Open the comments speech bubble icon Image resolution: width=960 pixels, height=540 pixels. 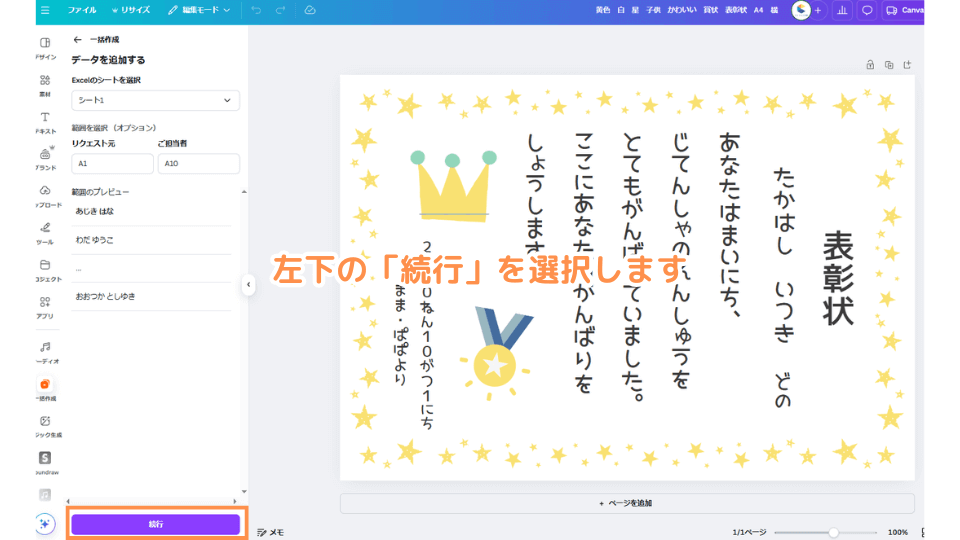click(867, 10)
